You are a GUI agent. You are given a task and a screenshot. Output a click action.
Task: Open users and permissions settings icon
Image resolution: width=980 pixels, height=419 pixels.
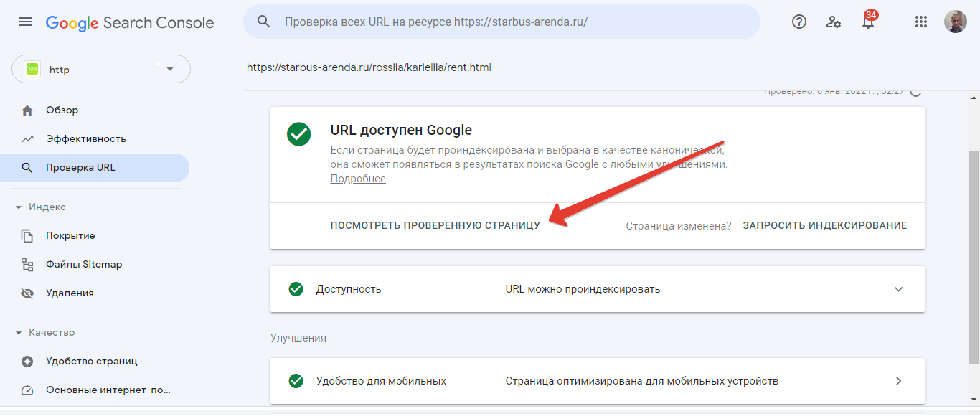tap(834, 22)
